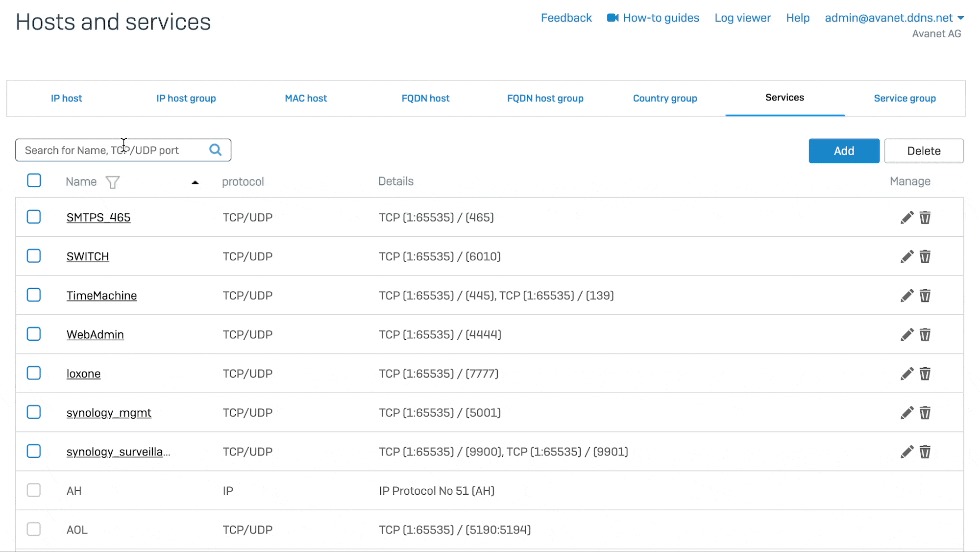Switch to the FQDN host group tab
980x552 pixels.
point(545,98)
